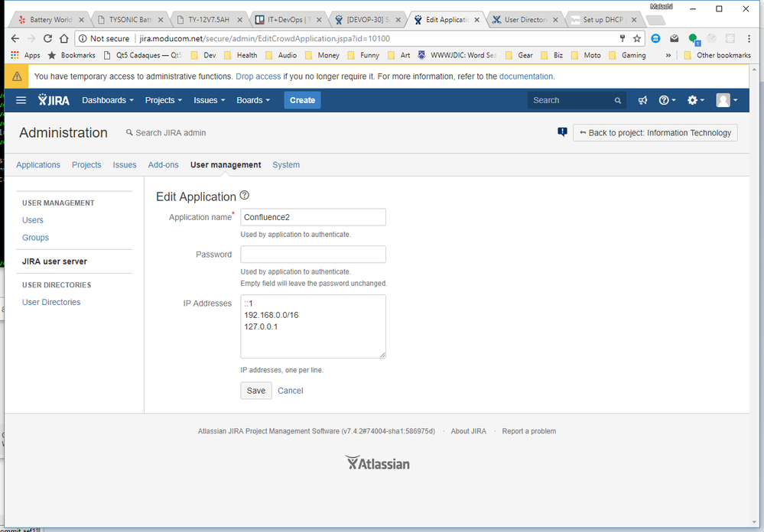Show hidden bookmarks overflow chevron
Screen dimensions: 764x532
(668, 55)
